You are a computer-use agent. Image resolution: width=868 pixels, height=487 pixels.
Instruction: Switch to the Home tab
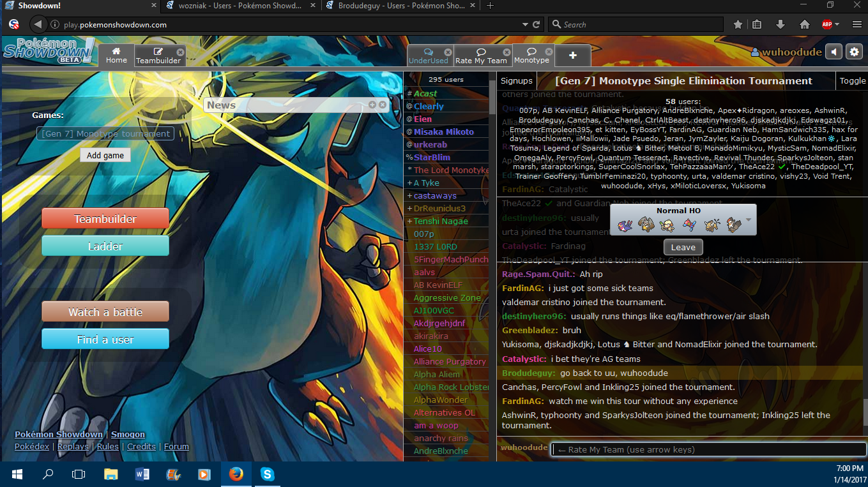[x=116, y=56]
